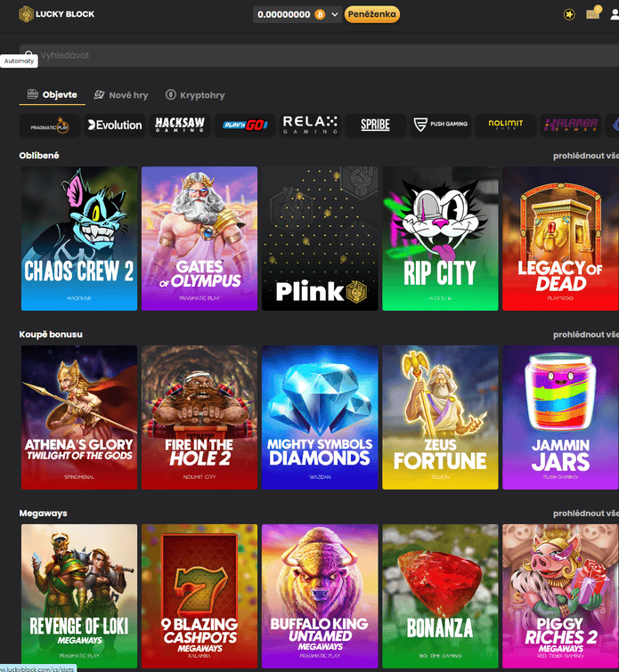Open Fire in the Hole 2 game
This screenshot has width=619, height=672.
point(200,417)
